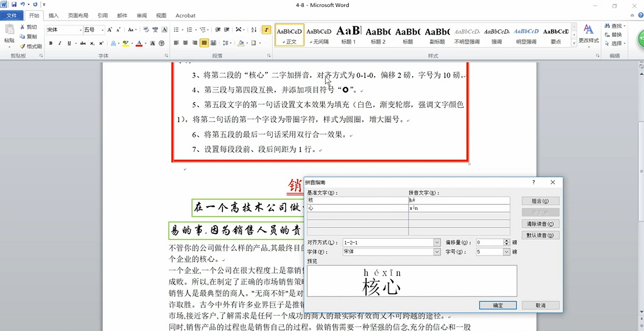Click the Undo icon in title bar

[23, 5]
